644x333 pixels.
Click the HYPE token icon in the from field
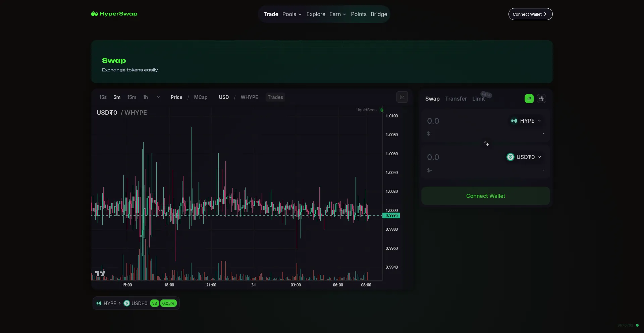tap(514, 121)
